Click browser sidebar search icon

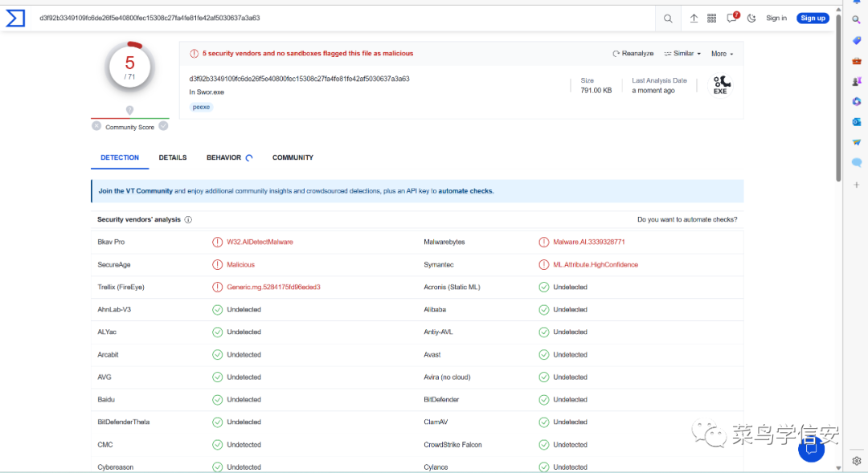point(857,20)
